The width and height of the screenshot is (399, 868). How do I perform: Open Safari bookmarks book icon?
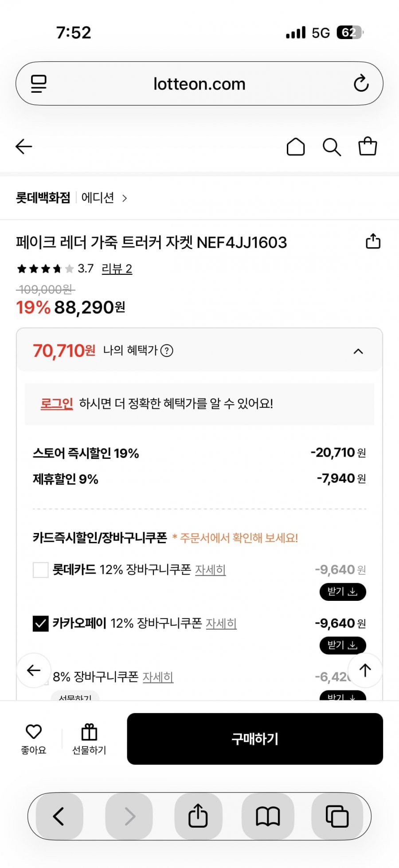268,816
